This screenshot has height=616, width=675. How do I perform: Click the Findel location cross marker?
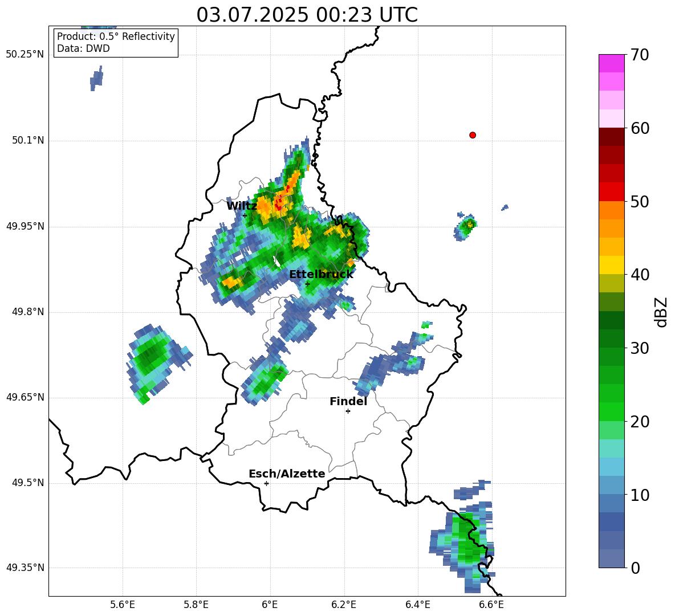[x=348, y=411]
